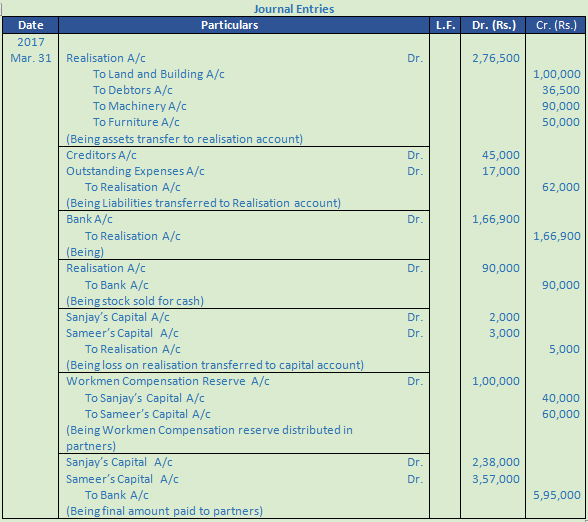Screen dimensions: 588x522
Task: Click 'To Bank A/c' above stock sold narration
Action: pos(117,285)
